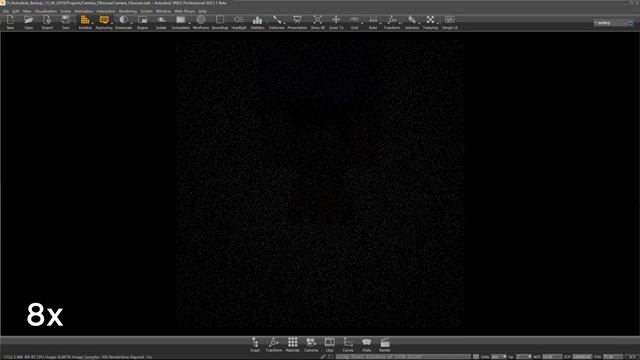Open the Rendering menu
This screenshot has width=640, height=360.
coord(128,11)
